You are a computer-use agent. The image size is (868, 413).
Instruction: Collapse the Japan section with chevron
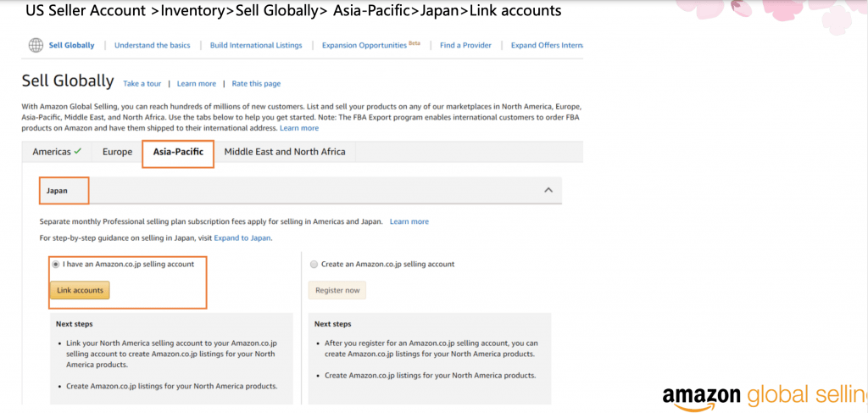point(548,190)
